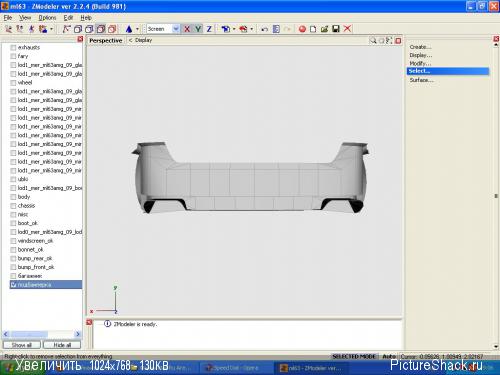Uncheck the highlighted last list item
The width and height of the screenshot is (500, 375).
point(13,285)
